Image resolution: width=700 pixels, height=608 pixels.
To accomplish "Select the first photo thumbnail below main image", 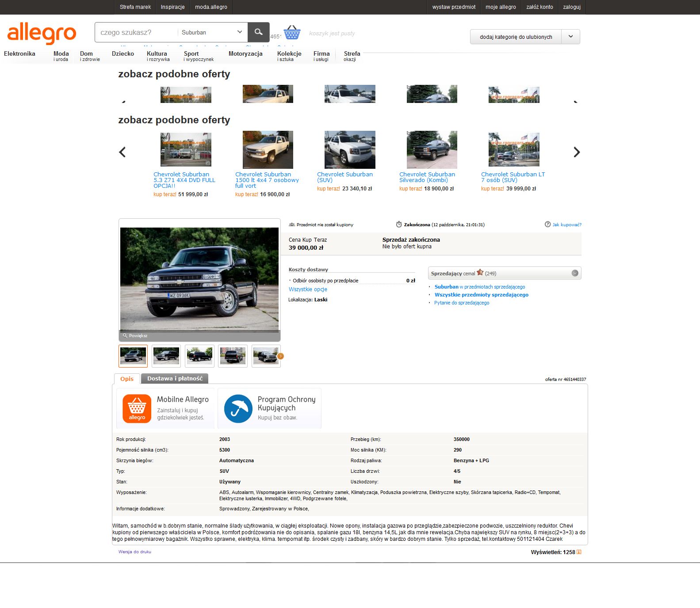I will pyautogui.click(x=133, y=356).
